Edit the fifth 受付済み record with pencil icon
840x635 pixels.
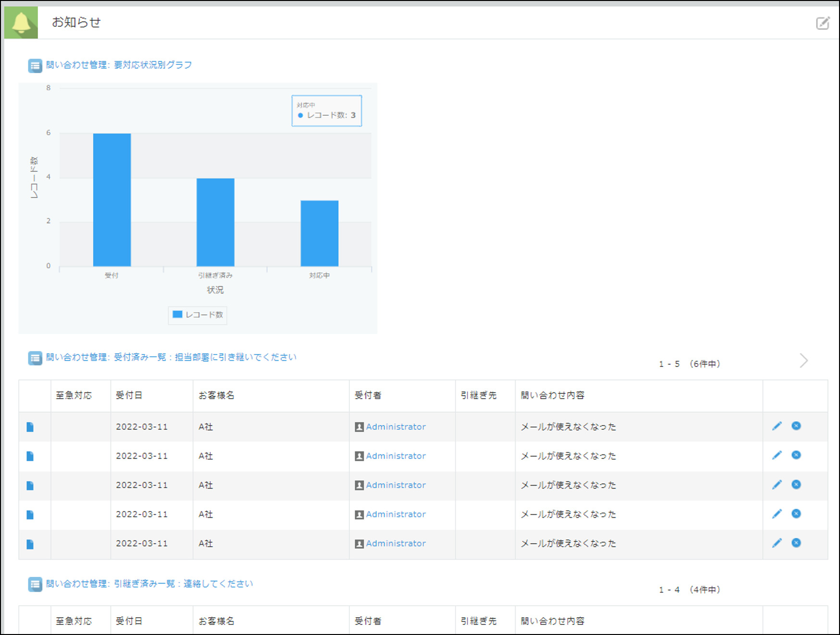[x=777, y=543]
